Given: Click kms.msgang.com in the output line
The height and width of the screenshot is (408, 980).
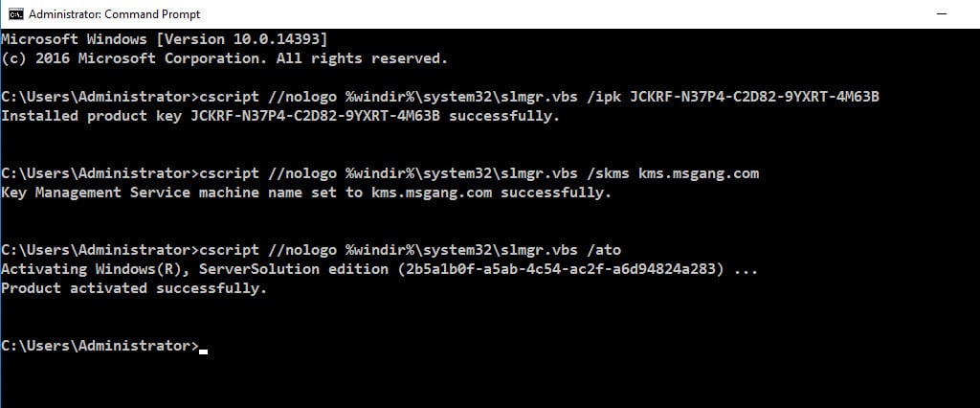Looking at the screenshot, I should coord(432,193).
